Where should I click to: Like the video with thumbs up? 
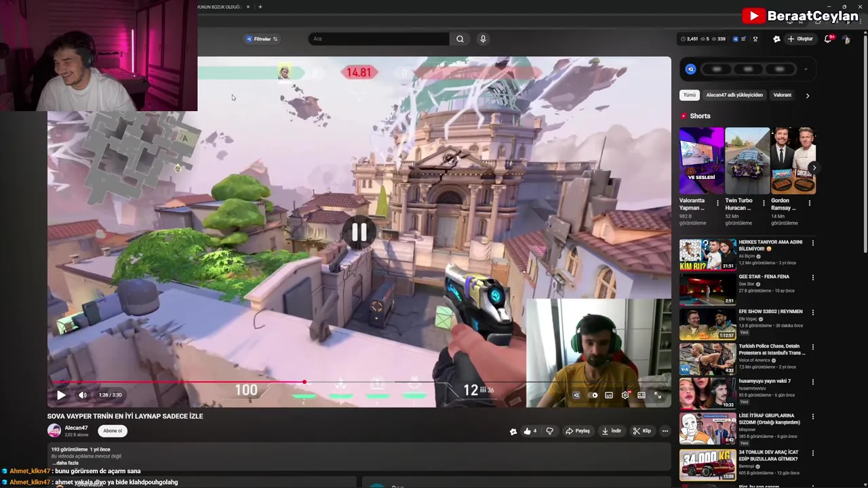[x=530, y=431]
